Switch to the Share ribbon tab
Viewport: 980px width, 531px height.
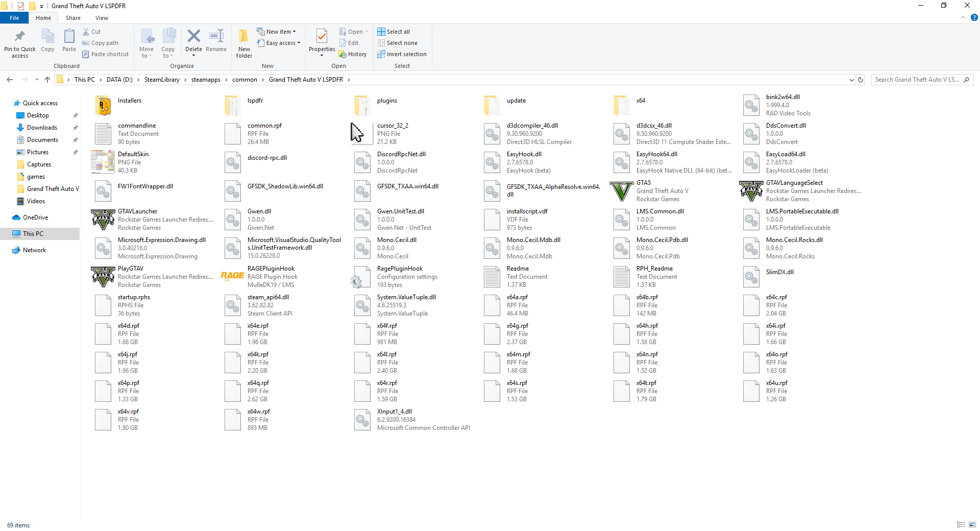[73, 18]
